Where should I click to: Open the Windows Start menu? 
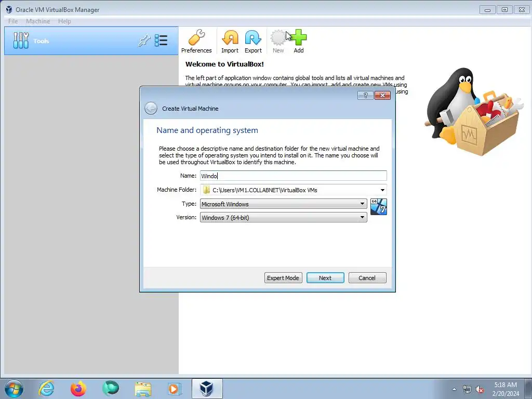coord(14,389)
